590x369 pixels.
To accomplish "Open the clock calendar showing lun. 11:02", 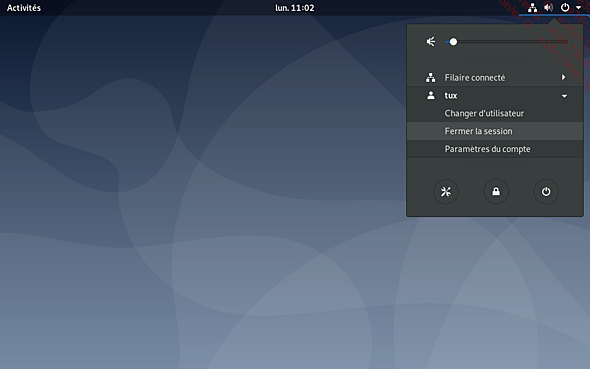I will point(295,8).
